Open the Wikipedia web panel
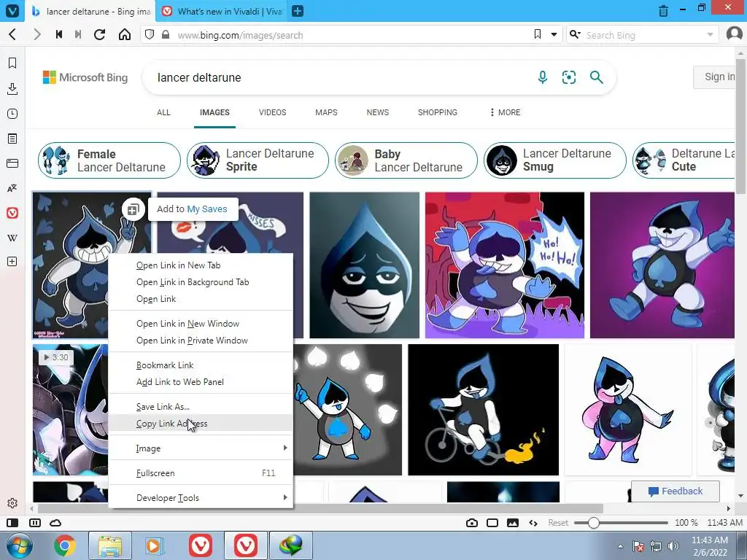747x560 pixels. tap(12, 238)
